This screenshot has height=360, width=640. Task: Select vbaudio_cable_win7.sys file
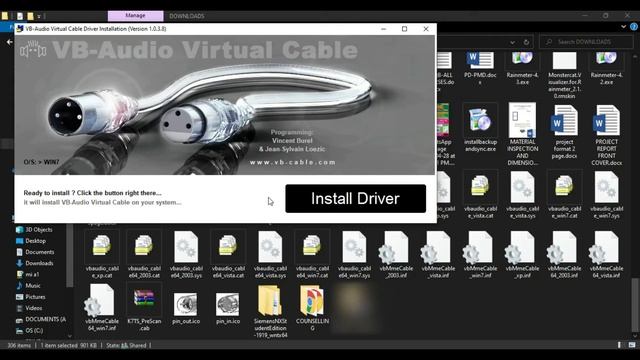point(607,195)
